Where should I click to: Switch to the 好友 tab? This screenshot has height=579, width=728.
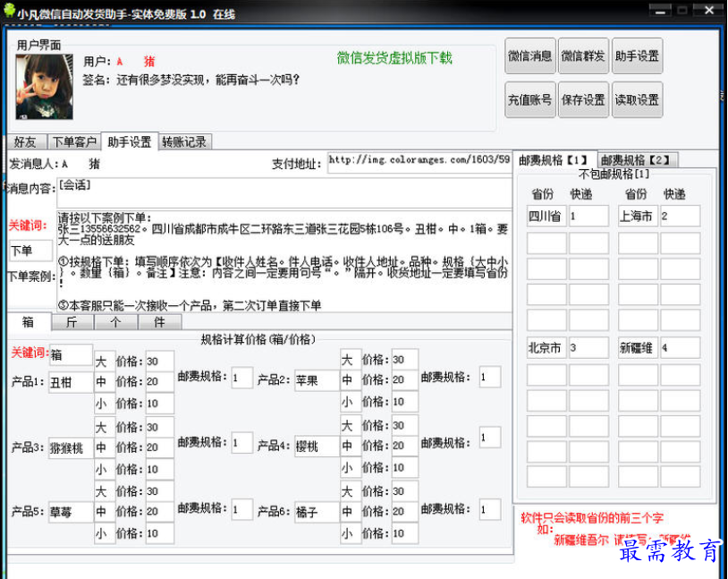tap(26, 141)
